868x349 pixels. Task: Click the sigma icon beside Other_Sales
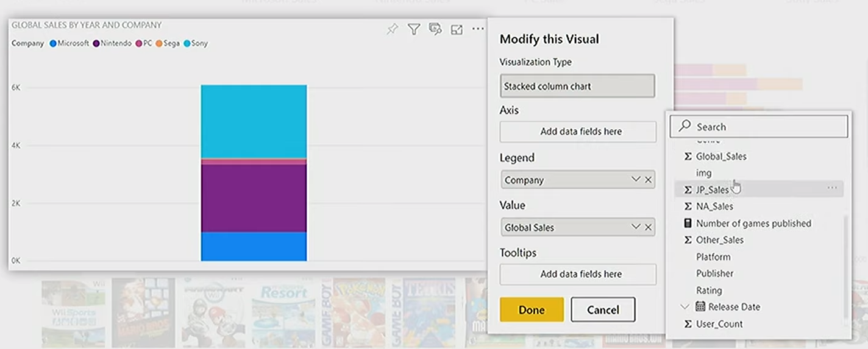[x=688, y=240]
